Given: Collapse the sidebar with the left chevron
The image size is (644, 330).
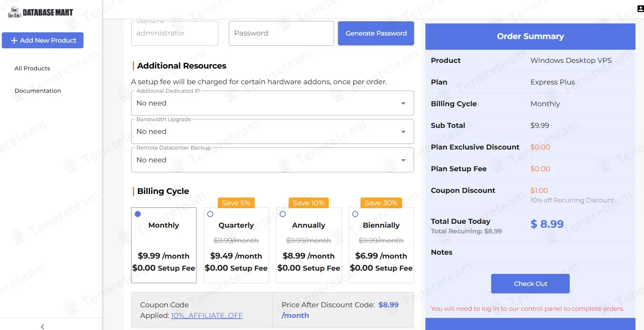Looking at the screenshot, I should [43, 326].
